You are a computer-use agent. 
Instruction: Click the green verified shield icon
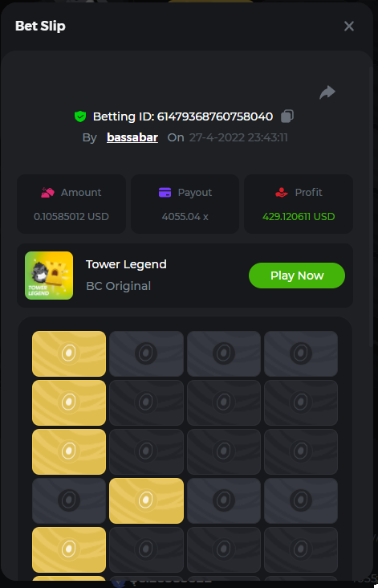point(80,116)
